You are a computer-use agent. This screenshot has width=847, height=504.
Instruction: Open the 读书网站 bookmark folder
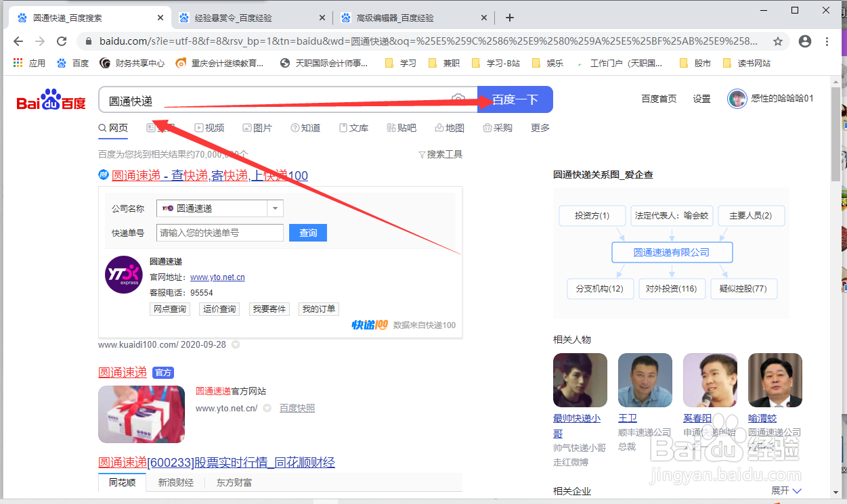747,63
